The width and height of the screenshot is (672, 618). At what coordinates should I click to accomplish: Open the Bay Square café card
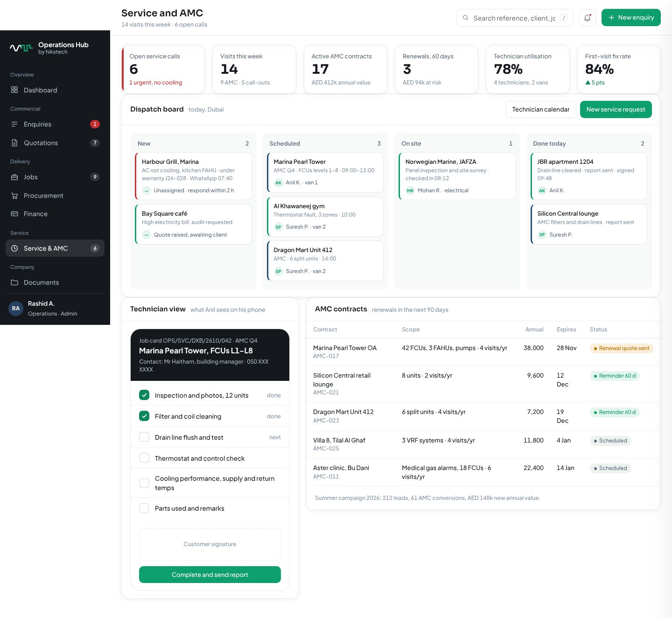tap(193, 224)
